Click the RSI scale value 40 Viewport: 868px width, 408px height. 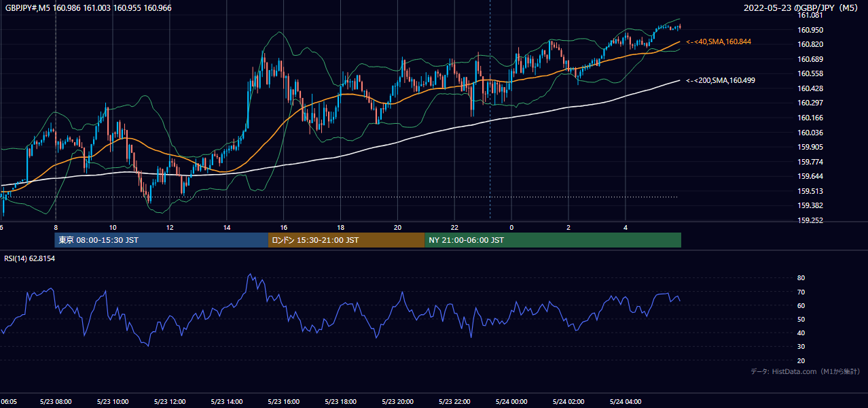click(x=801, y=333)
